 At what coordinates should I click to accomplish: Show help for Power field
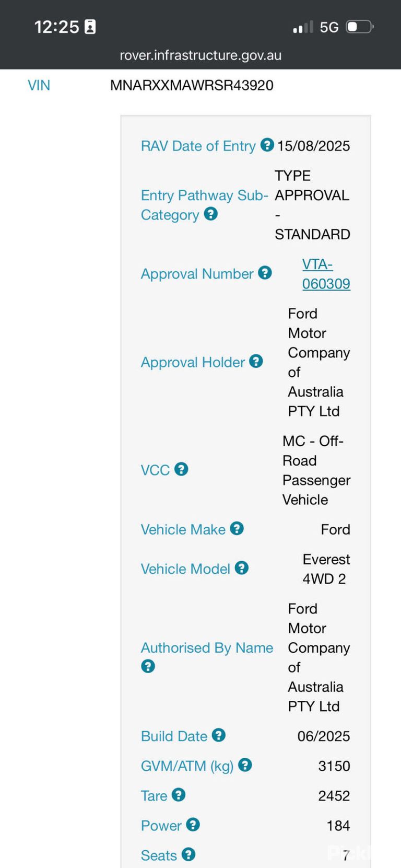pyautogui.click(x=193, y=825)
